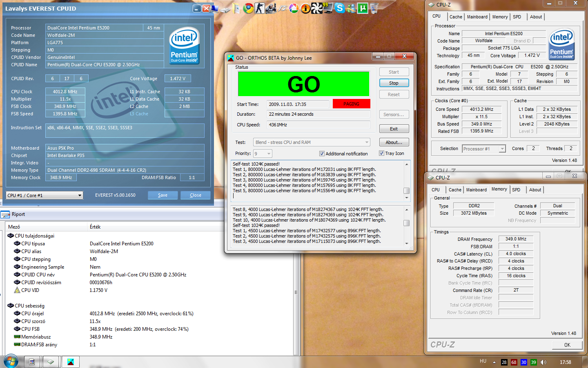Open Mainboard tab in lower CPU-Z window
The width and height of the screenshot is (588, 368).
click(476, 190)
